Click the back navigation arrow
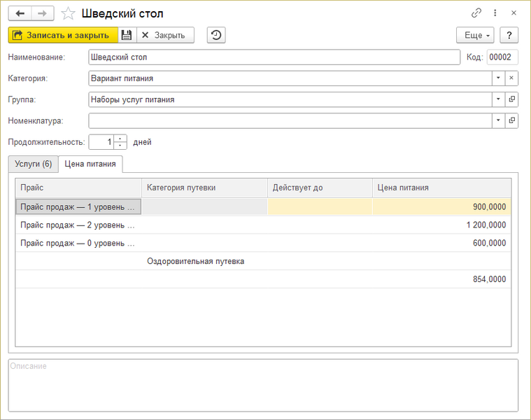531x420 pixels. (x=20, y=13)
